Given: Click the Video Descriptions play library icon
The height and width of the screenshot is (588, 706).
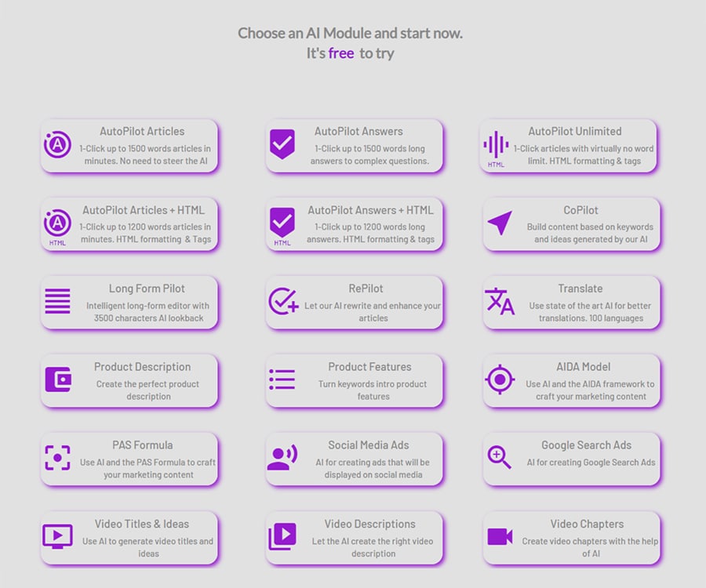Looking at the screenshot, I should tap(282, 536).
